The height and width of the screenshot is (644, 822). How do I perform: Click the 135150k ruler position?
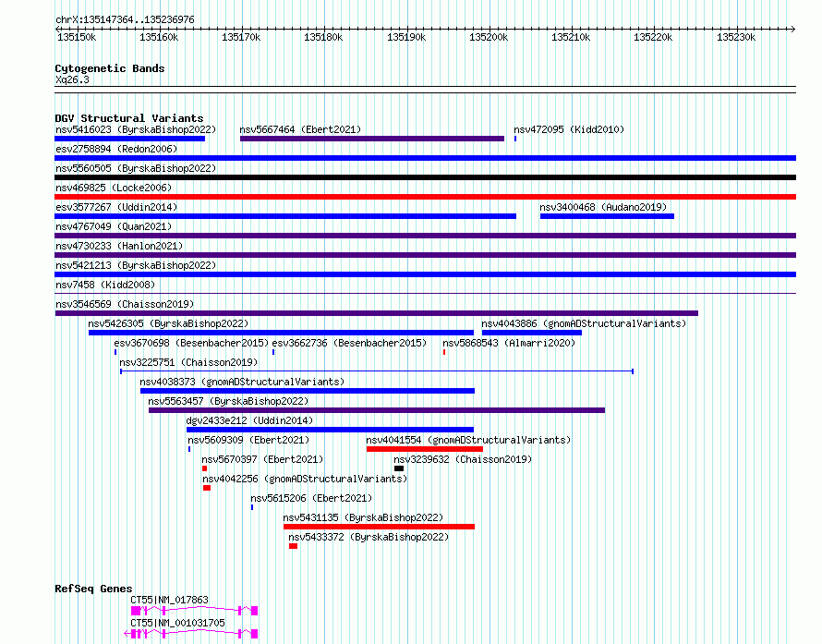(77, 37)
